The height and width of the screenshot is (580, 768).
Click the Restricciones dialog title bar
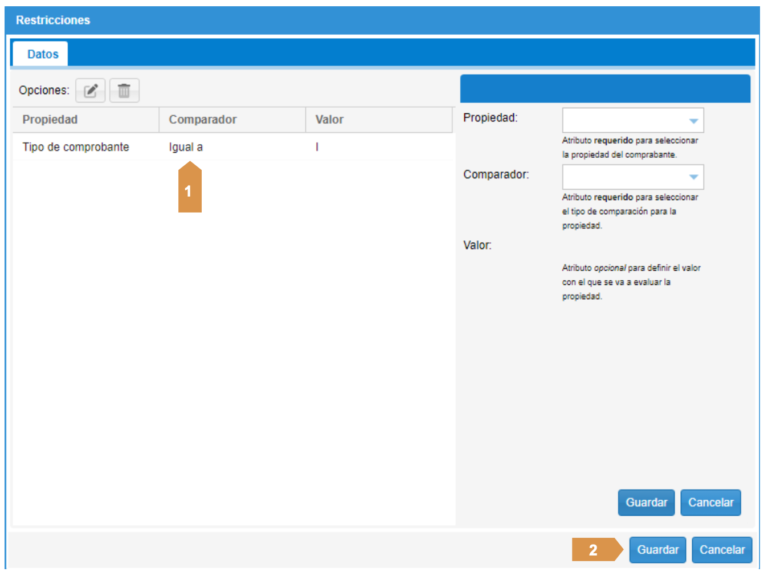click(x=384, y=20)
